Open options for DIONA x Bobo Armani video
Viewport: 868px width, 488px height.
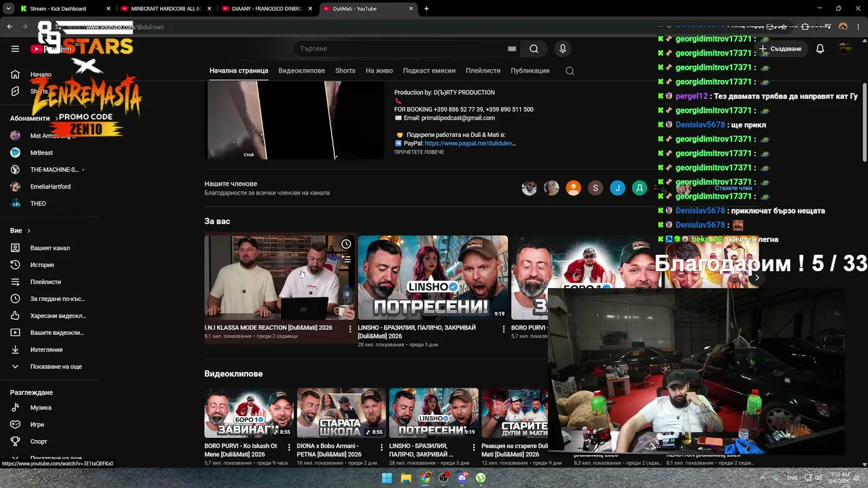(382, 447)
